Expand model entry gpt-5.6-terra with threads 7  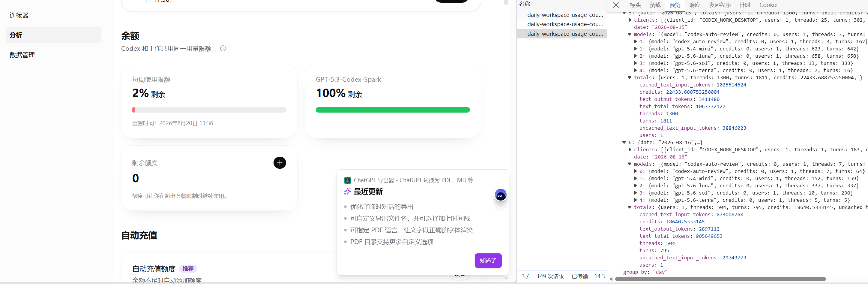(x=635, y=71)
